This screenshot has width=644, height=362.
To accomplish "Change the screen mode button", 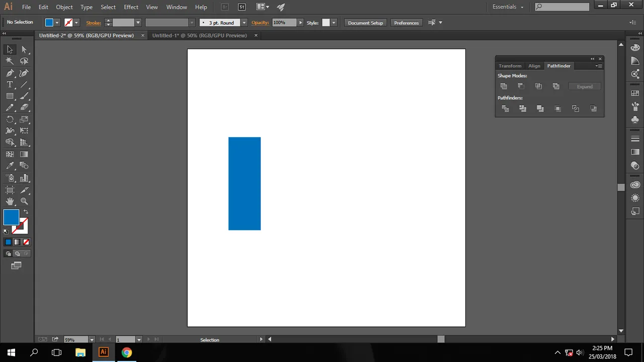I will click(17, 265).
